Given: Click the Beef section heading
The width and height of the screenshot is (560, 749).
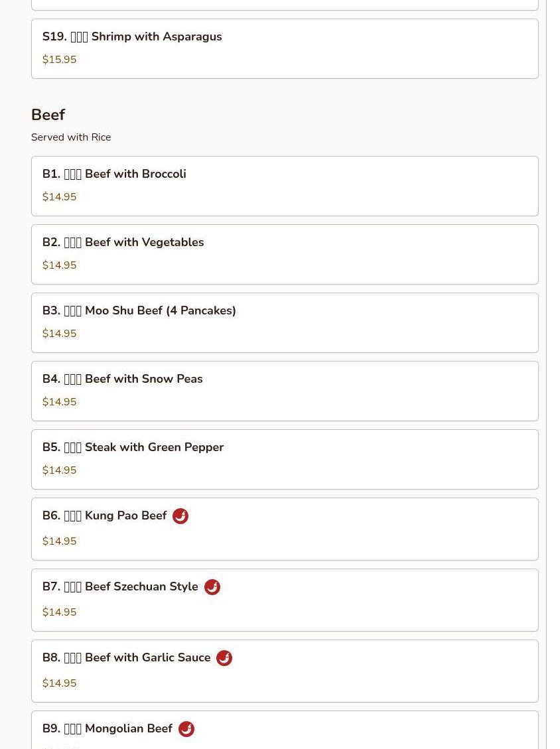Looking at the screenshot, I should (x=48, y=115).
